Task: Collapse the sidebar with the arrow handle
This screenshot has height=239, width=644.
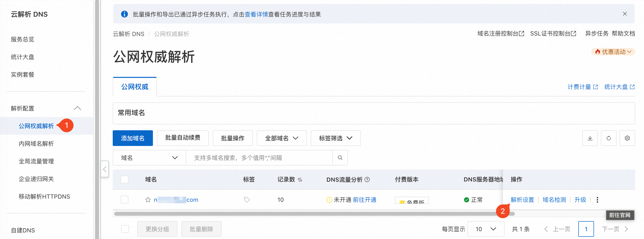Action: [105, 169]
